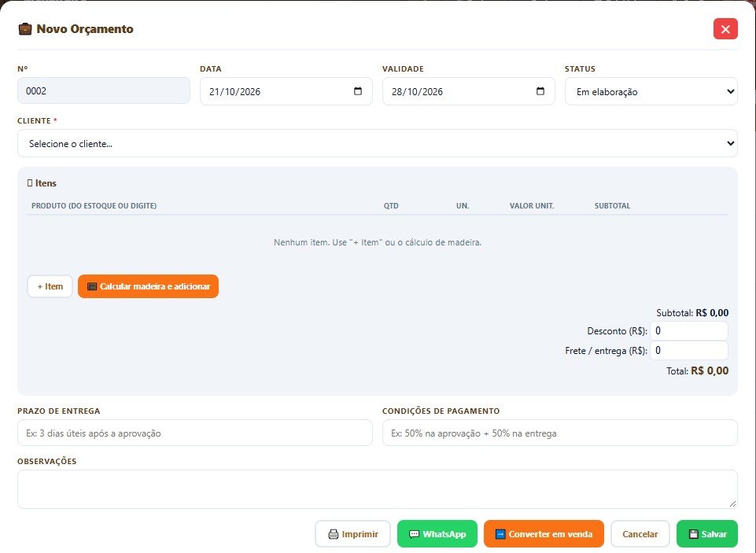This screenshot has height=553, width=756.
Task: Send the quote via WhatsApp button
Action: (x=437, y=534)
